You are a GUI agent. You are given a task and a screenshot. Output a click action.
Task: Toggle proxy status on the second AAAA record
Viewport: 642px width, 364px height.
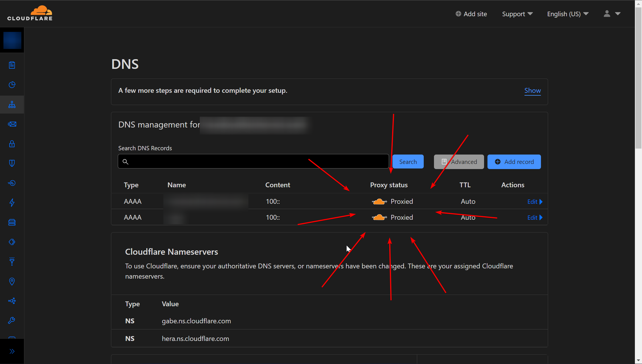point(379,217)
